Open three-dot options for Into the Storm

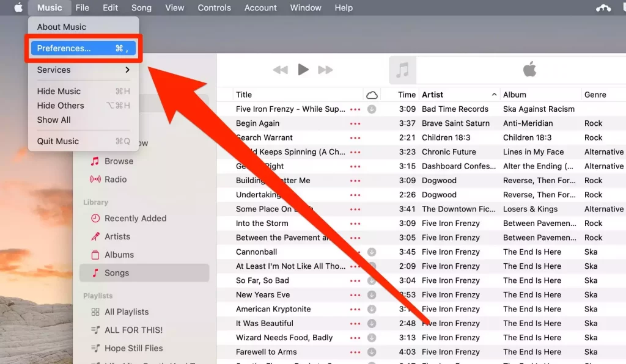[355, 224]
